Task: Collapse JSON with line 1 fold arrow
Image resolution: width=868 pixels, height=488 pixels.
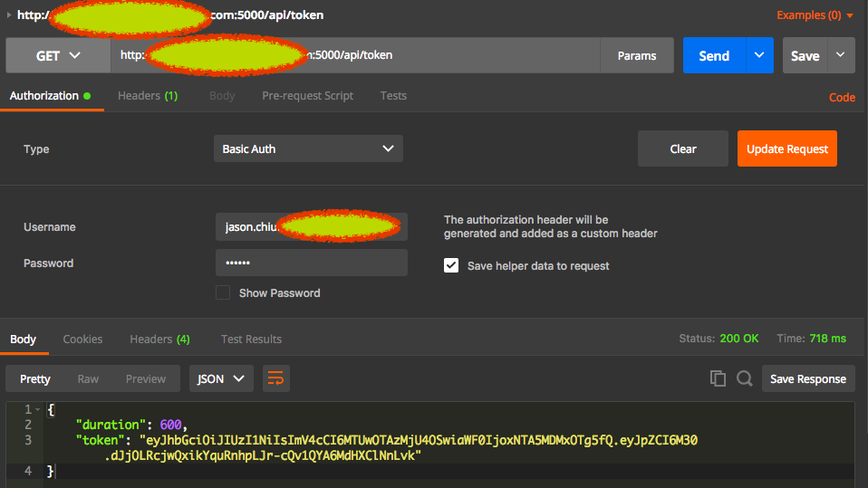Action: pos(38,410)
